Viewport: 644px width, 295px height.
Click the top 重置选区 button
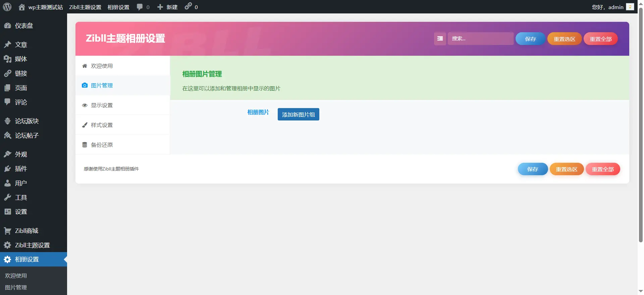click(564, 39)
